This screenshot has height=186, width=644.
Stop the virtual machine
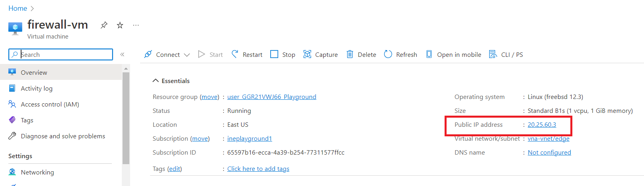point(283,54)
